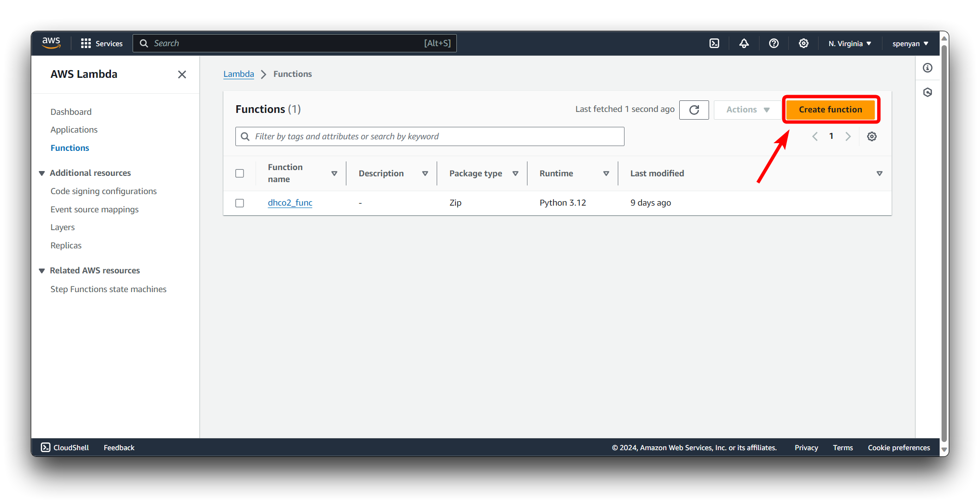This screenshot has height=503, width=980.
Task: Click the search magnifier in top bar
Action: tap(144, 43)
